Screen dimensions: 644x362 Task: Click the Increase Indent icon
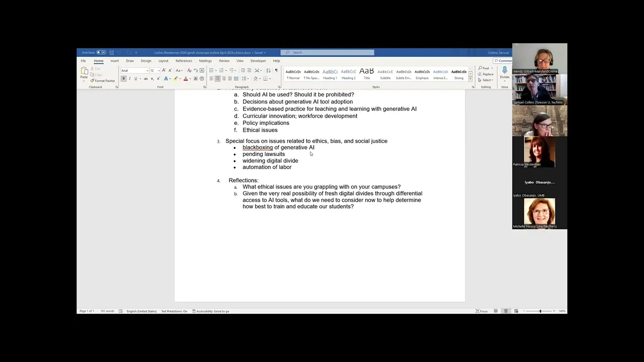tap(249, 70)
